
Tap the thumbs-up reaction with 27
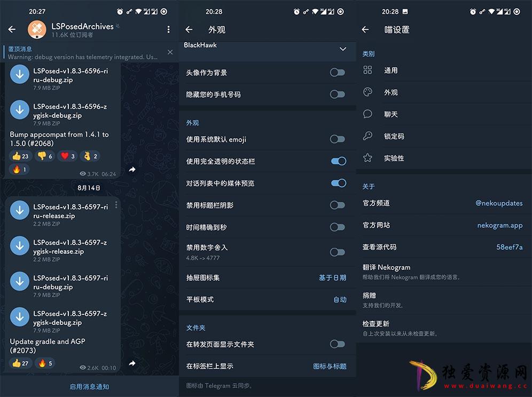click(x=20, y=363)
